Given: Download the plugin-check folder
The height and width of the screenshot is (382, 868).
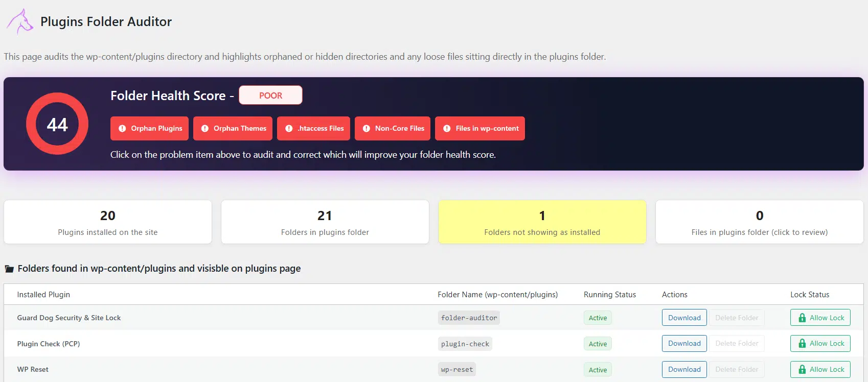Looking at the screenshot, I should coord(684,344).
